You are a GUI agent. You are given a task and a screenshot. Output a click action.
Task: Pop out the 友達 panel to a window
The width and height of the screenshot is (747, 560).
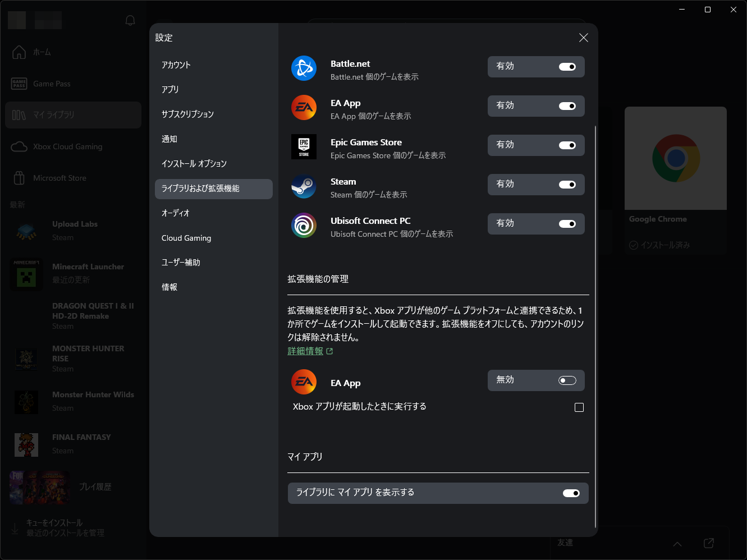(x=708, y=543)
